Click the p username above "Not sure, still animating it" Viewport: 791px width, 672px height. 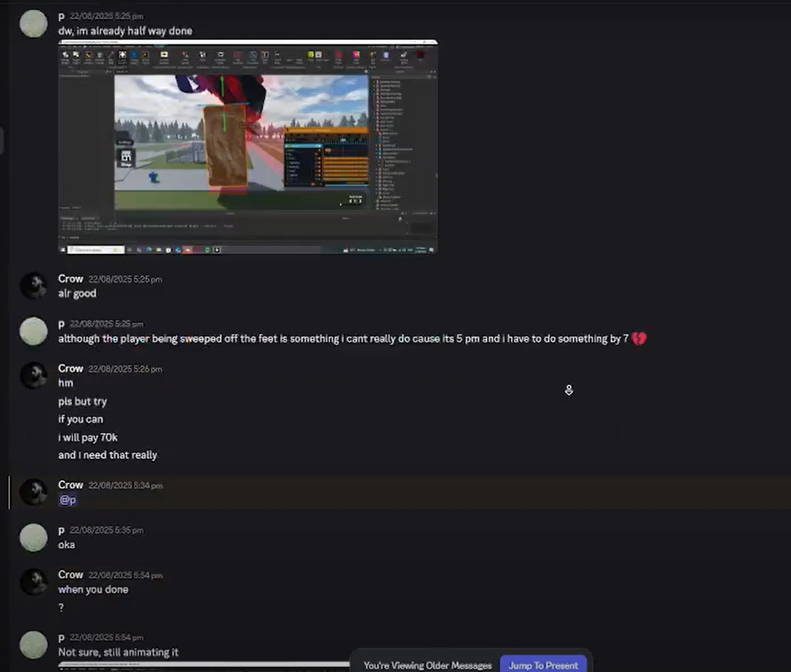(x=61, y=637)
